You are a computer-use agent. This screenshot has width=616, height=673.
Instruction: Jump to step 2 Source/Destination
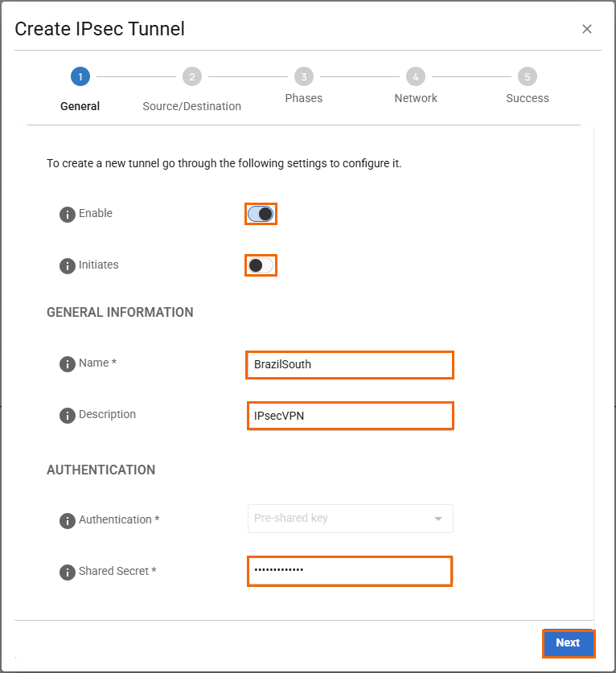191,77
